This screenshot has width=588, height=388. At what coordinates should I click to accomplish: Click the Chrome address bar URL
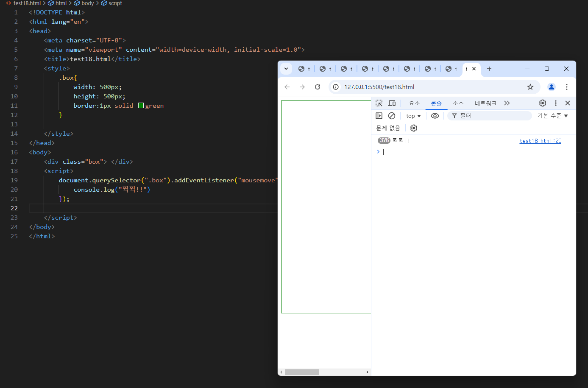pyautogui.click(x=379, y=87)
